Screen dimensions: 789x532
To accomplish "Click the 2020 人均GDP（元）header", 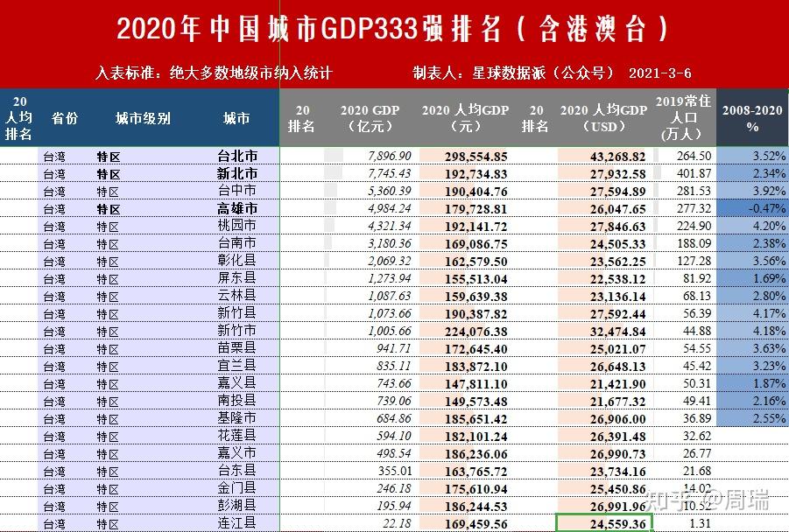I will (468, 117).
